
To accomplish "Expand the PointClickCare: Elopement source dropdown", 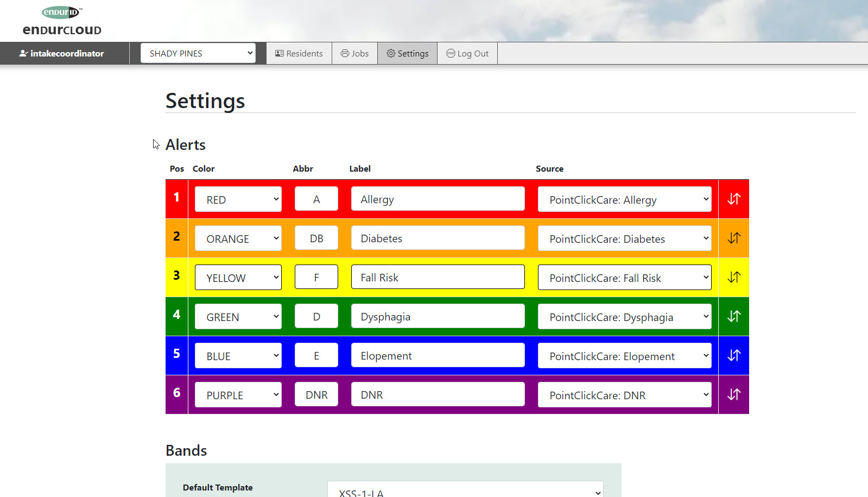I will [x=624, y=356].
